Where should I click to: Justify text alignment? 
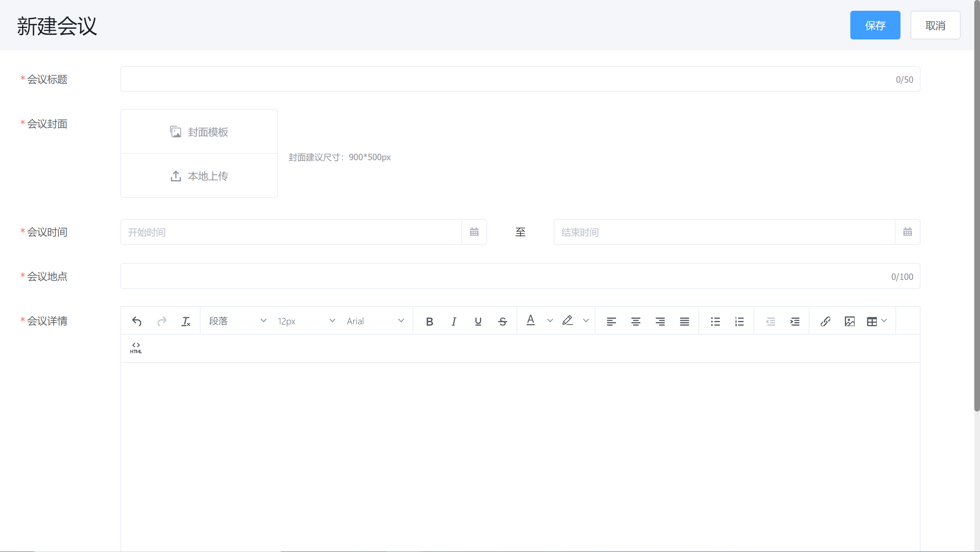pyautogui.click(x=684, y=321)
